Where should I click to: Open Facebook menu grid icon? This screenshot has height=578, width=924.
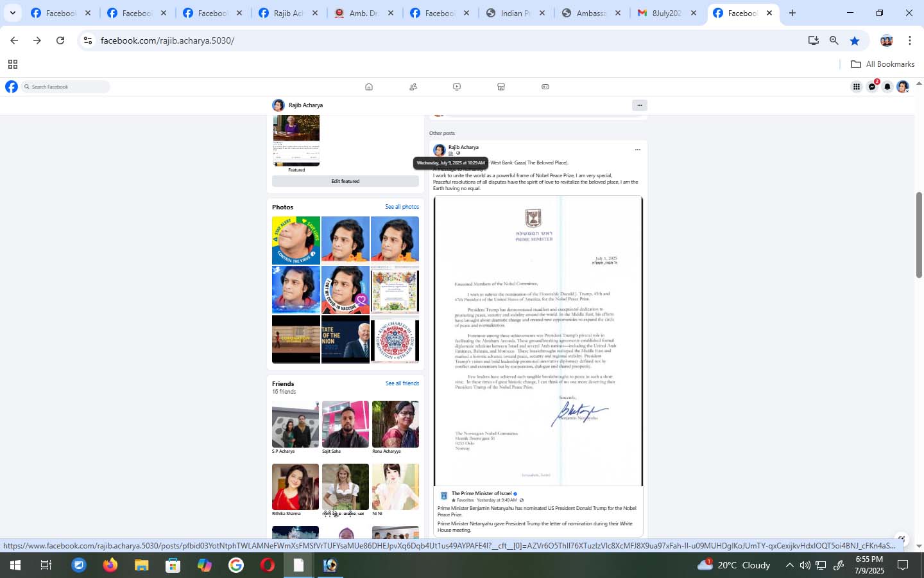(x=857, y=87)
